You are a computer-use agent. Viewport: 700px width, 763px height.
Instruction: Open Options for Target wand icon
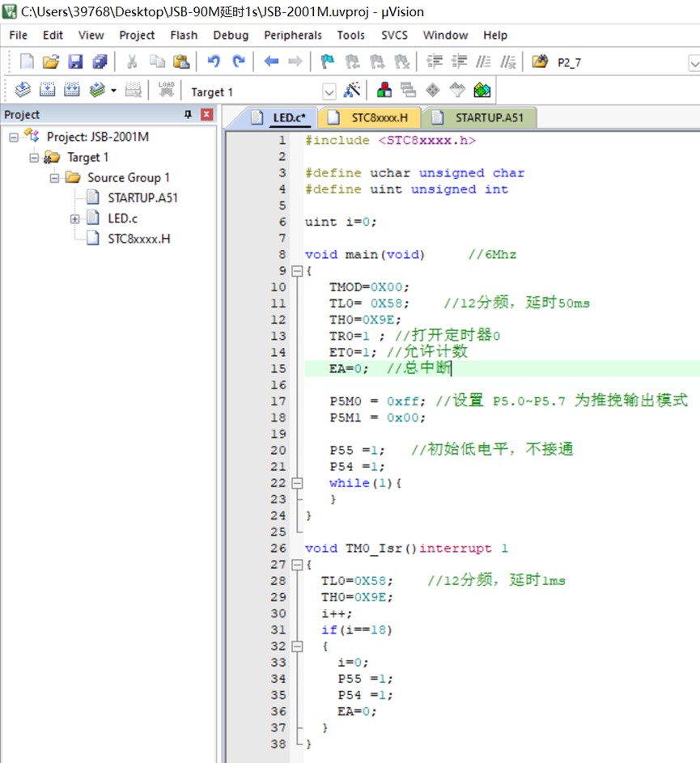pyautogui.click(x=352, y=90)
